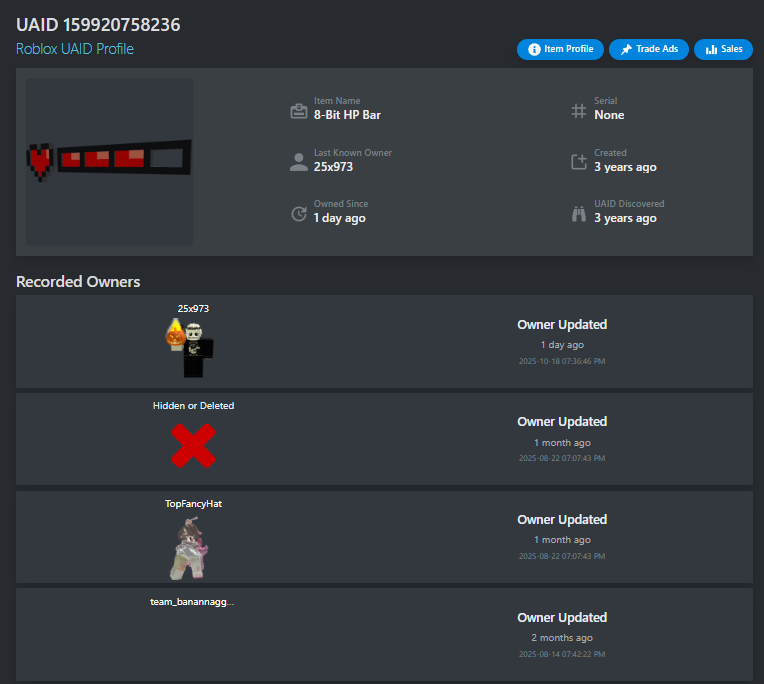
Task: Open TopFancyHat avatar thumbnail
Action: 190,548
